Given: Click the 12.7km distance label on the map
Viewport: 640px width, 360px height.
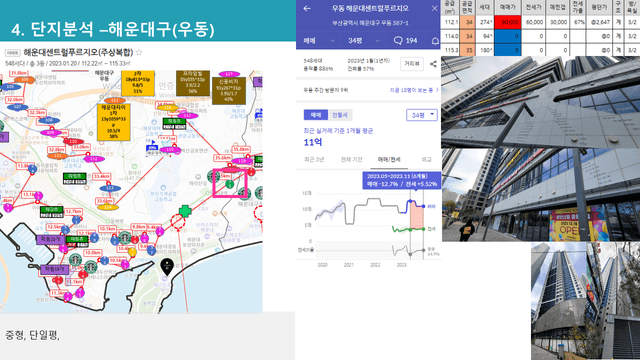Looking at the screenshot, I should (x=73, y=211).
